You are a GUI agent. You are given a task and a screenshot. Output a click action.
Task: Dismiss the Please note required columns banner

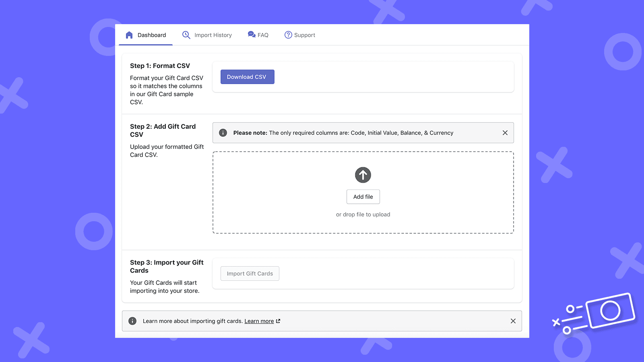pos(505,132)
